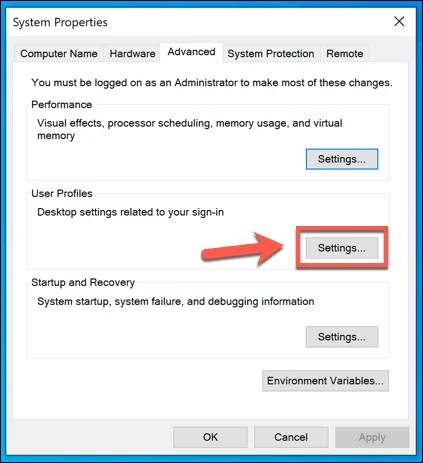Screen dimensions: 423x463
Task: Click the 'Desktop settings related to your sign-in' text
Action: (130, 212)
